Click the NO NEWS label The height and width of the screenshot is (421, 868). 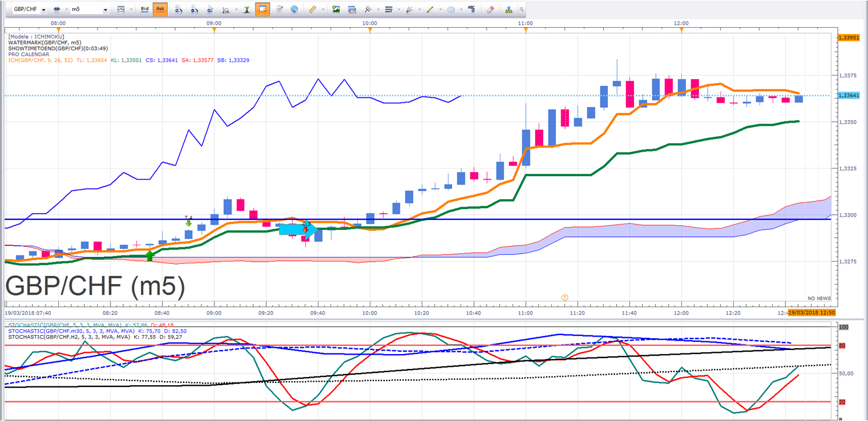coord(819,298)
